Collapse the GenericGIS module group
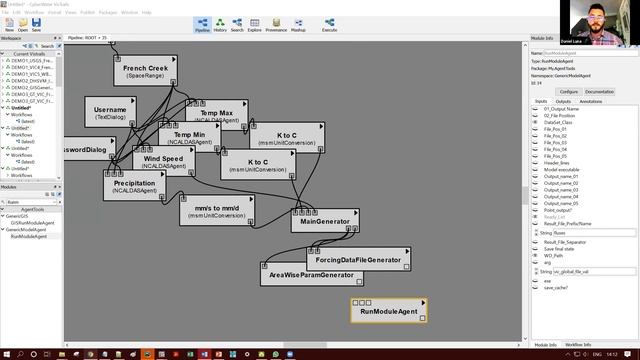The height and width of the screenshot is (360, 640). (x=3, y=216)
